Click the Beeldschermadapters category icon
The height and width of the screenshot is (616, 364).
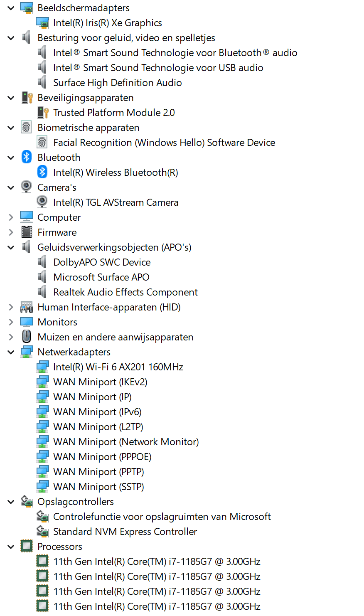coord(27,8)
